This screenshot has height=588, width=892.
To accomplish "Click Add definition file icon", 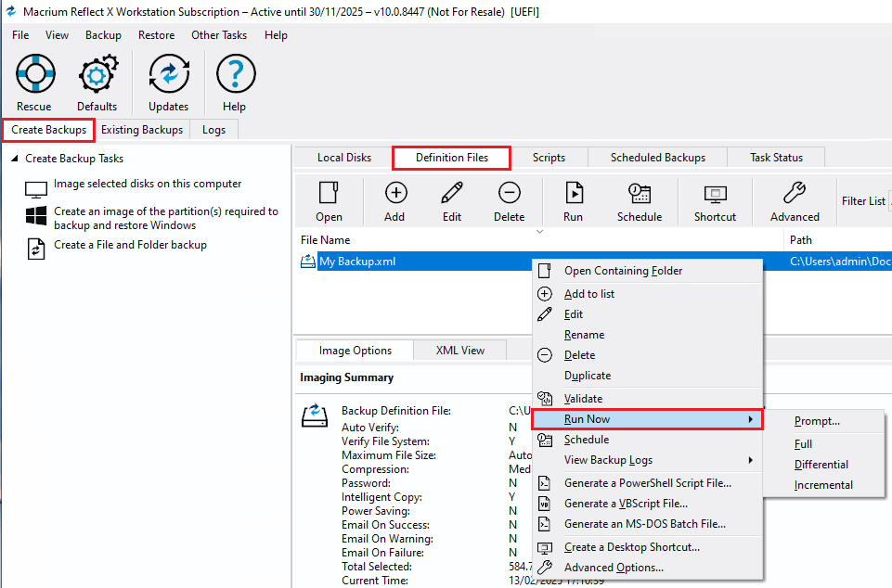I will (x=395, y=193).
